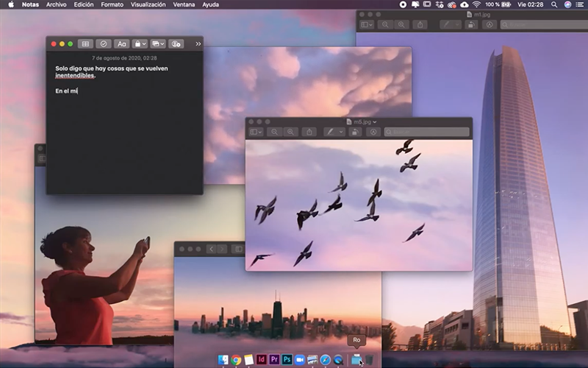Open the note lock dropdown
The image size is (588, 368).
(140, 44)
